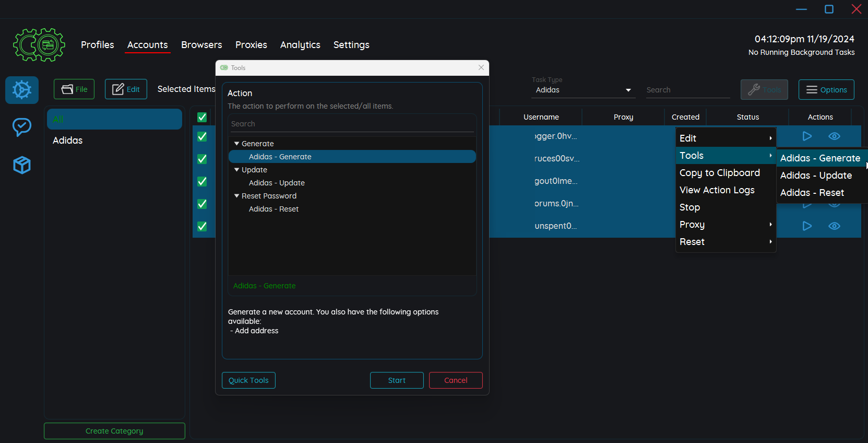Click the Create Category button
The image size is (868, 443).
(x=114, y=431)
